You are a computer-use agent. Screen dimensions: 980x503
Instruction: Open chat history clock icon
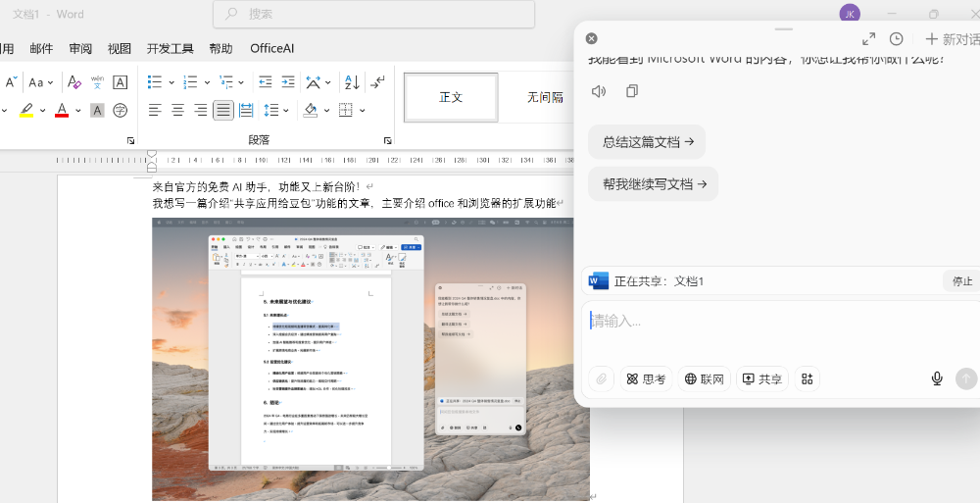[897, 39]
